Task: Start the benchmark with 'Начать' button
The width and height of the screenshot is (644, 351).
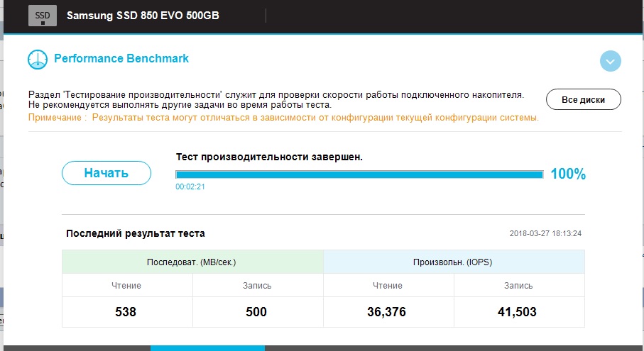Action: pyautogui.click(x=107, y=173)
